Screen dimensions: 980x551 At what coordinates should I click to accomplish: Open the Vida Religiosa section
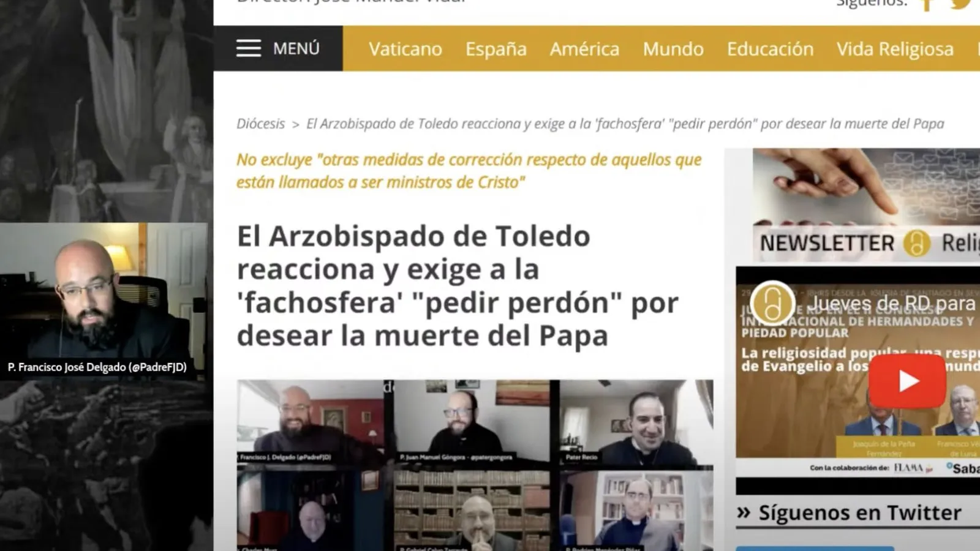click(895, 49)
